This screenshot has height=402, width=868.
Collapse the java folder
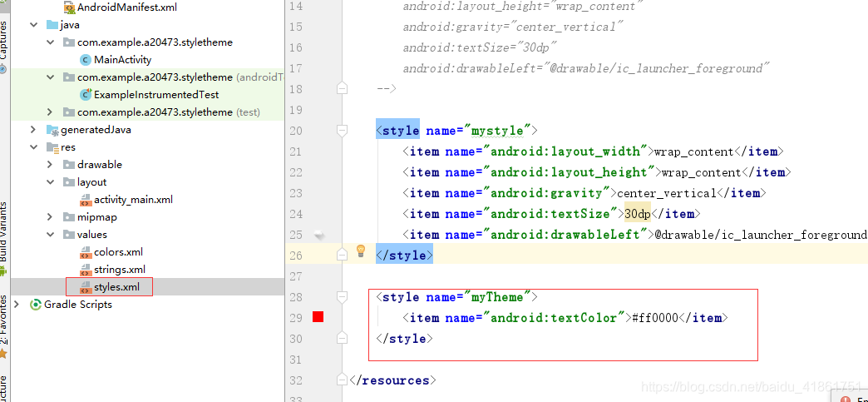click(34, 25)
